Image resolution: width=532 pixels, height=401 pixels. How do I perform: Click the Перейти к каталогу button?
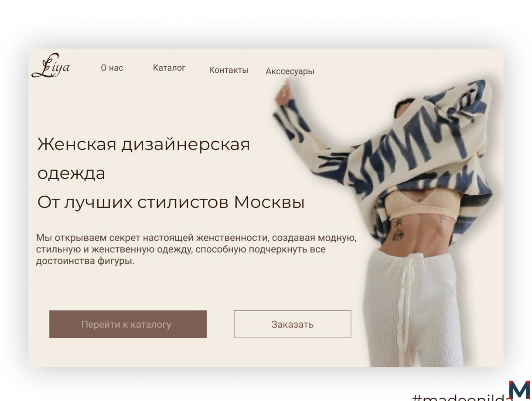(128, 324)
